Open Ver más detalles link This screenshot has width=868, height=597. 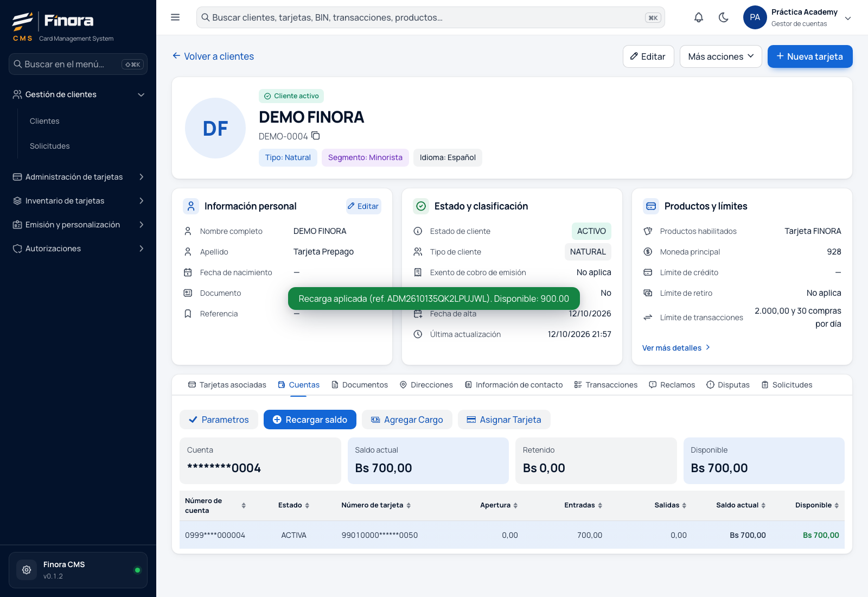[676, 348]
